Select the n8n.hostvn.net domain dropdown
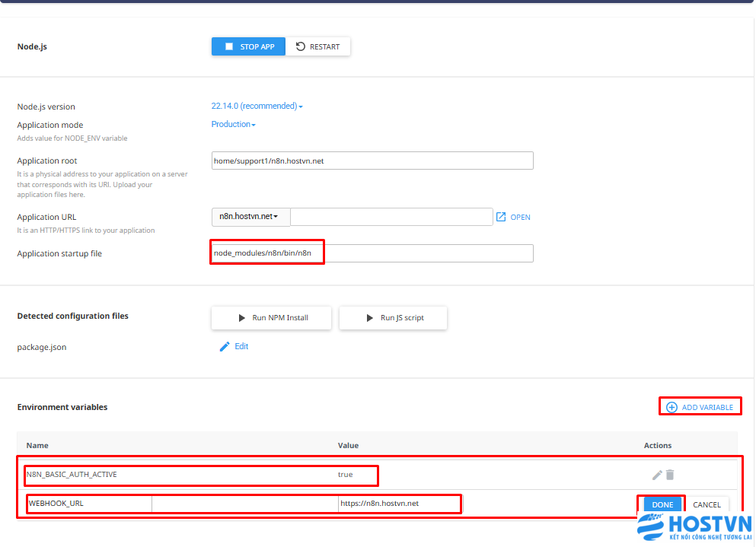756x547 pixels. (250, 217)
